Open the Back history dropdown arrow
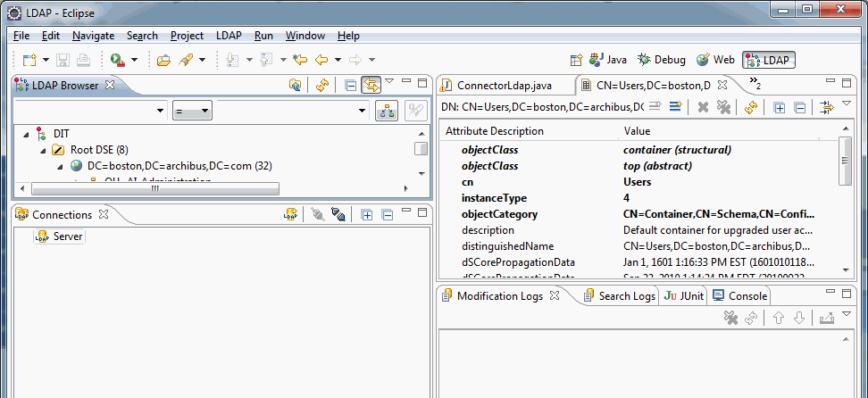 338,60
